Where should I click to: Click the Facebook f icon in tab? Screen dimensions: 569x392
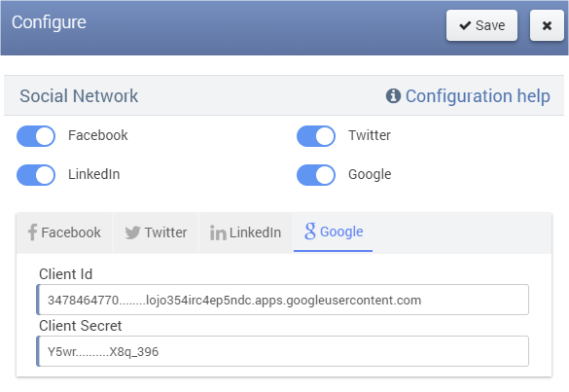click(x=32, y=232)
